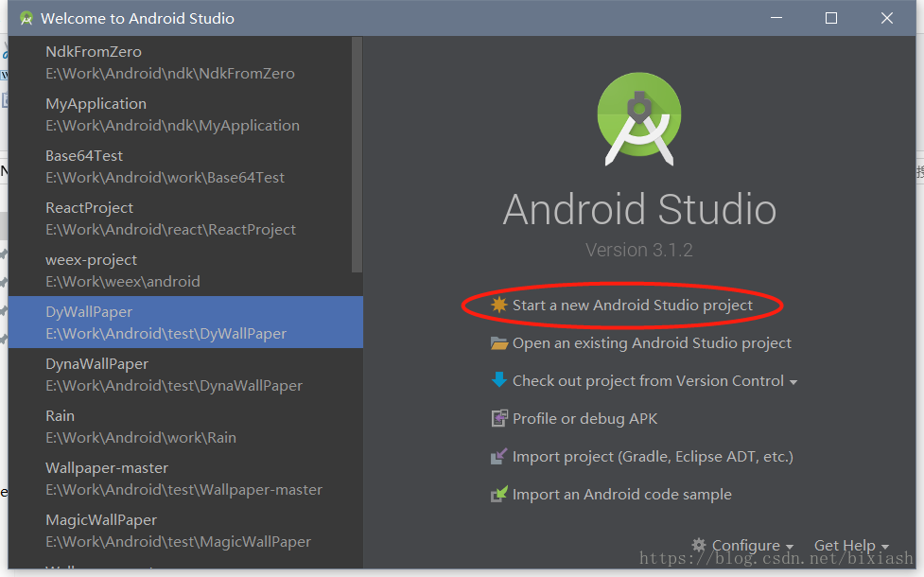Click the starburst icon beside Start a new project

coord(499,305)
